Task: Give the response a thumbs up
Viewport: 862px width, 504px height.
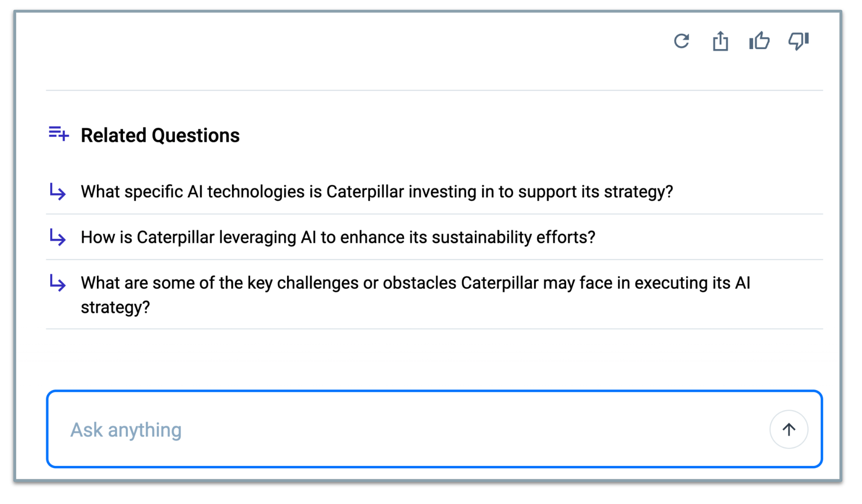Action: (x=759, y=41)
